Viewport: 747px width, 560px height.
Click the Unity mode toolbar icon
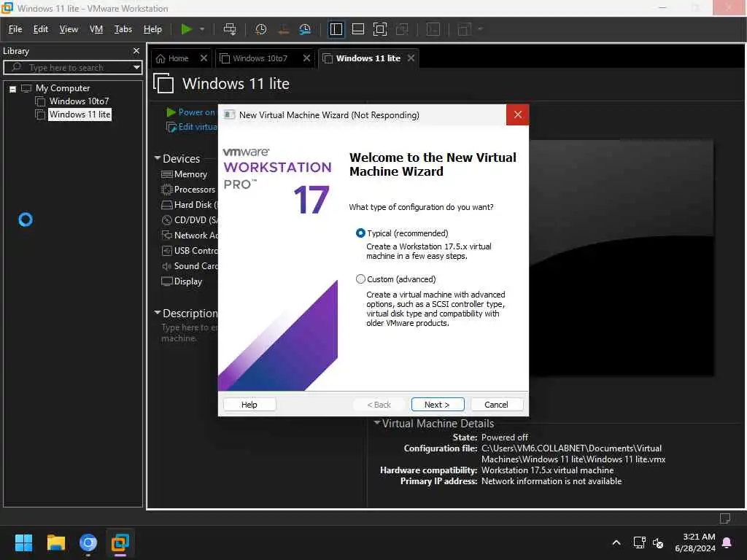coord(402,29)
